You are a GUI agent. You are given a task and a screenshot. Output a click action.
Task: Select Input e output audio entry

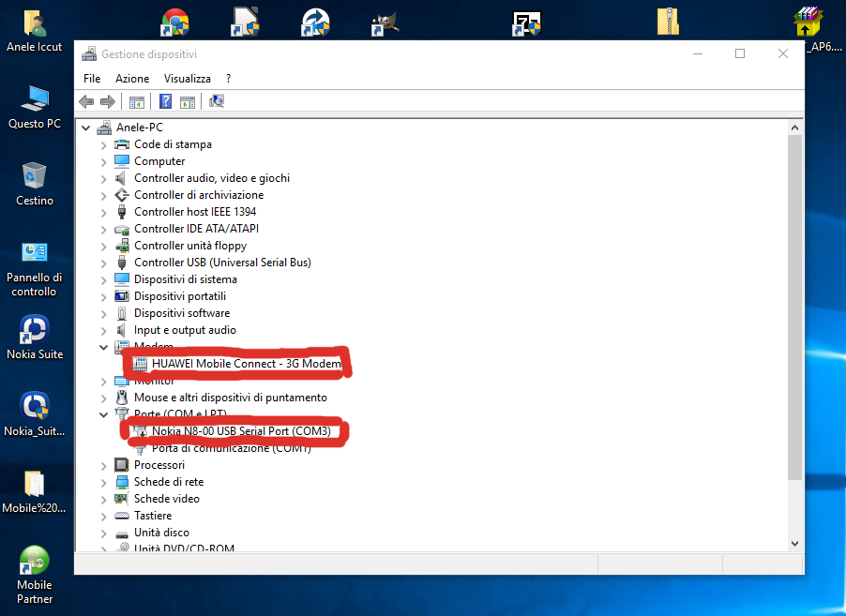pyautogui.click(x=185, y=330)
